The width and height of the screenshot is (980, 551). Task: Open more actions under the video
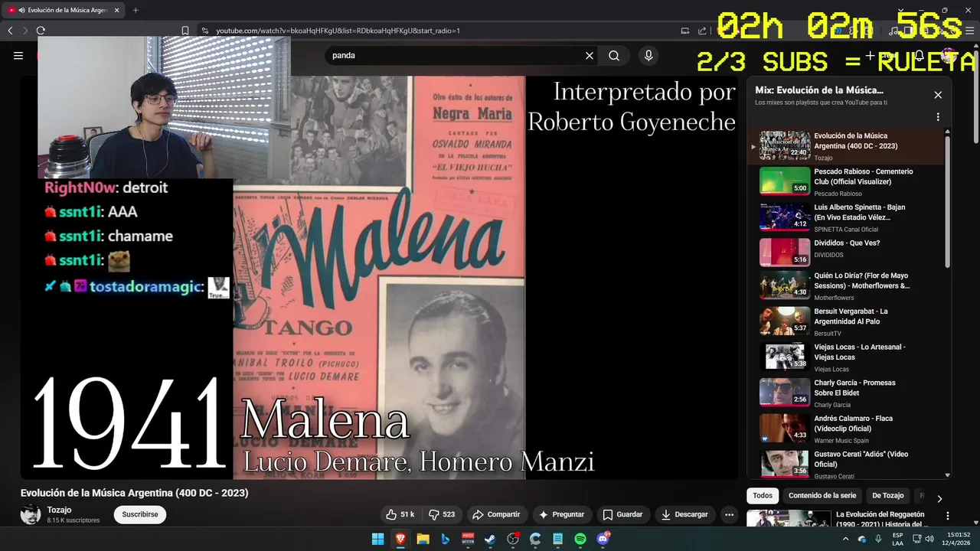tap(729, 514)
